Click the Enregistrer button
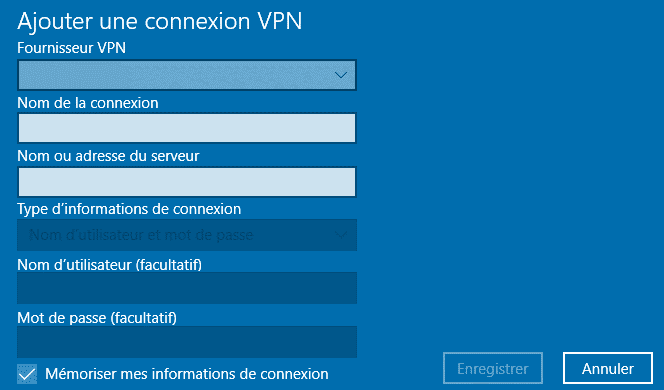Screen dimensions: 664x390 click(493, 368)
